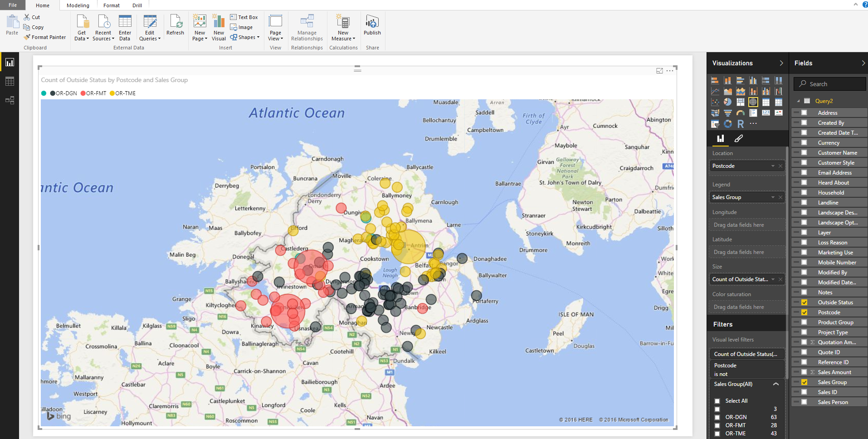Select the pie chart visualization
Image resolution: width=868 pixels, height=439 pixels.
pyautogui.click(x=728, y=102)
